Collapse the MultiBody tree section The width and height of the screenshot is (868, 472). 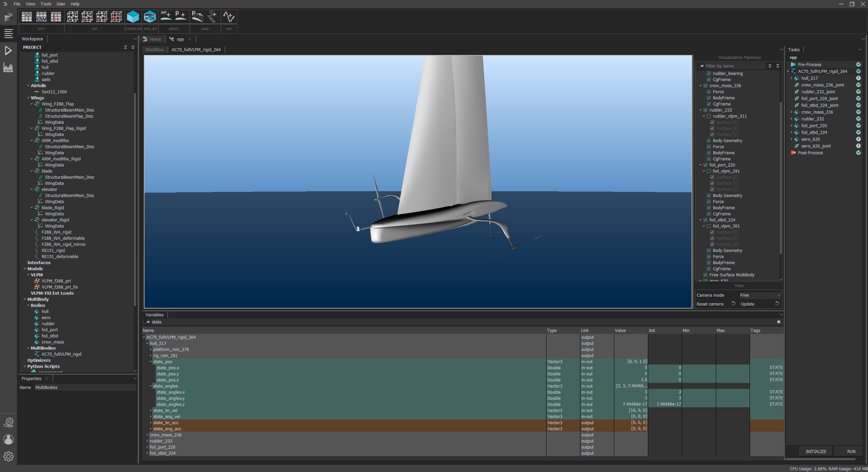point(25,299)
